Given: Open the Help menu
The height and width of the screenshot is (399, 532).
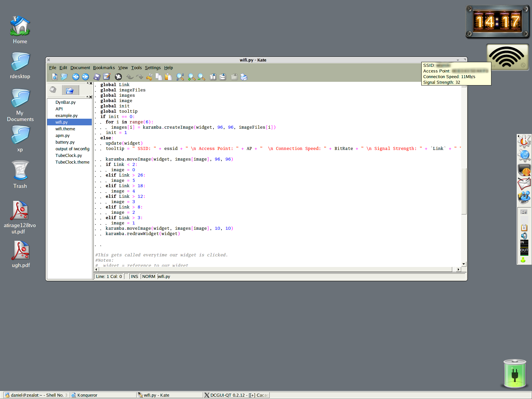Looking at the screenshot, I should [169, 67].
